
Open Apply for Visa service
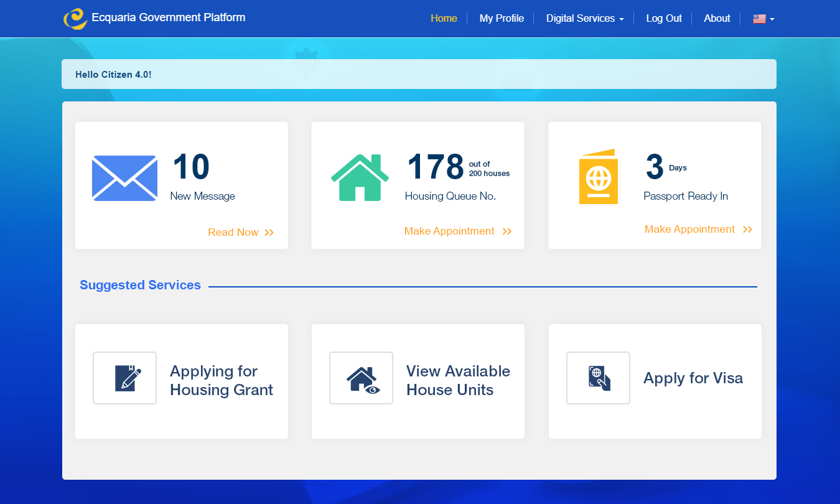coord(655,381)
